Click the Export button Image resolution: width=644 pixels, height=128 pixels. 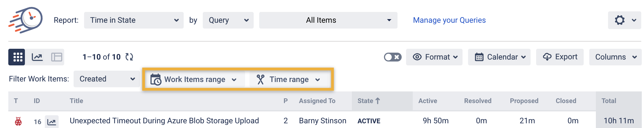point(560,57)
